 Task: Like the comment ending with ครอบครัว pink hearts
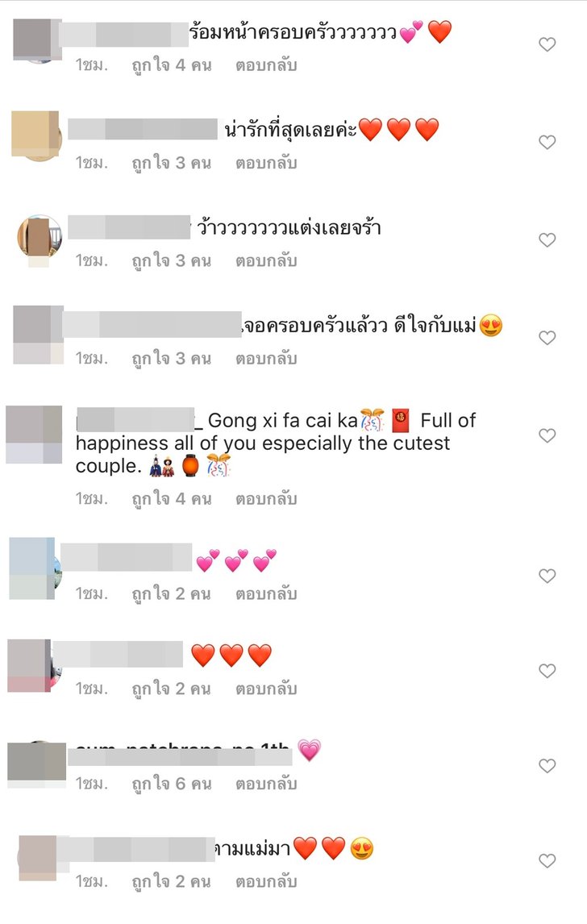(547, 44)
